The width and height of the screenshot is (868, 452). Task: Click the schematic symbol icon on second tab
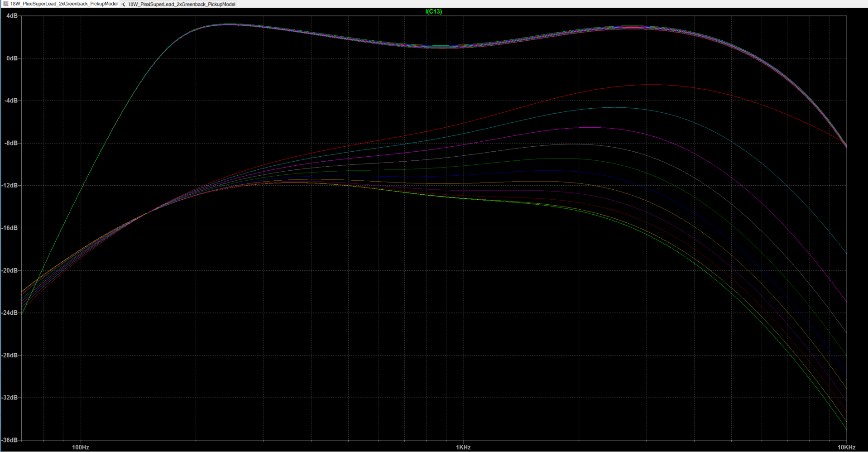pyautogui.click(x=123, y=4)
